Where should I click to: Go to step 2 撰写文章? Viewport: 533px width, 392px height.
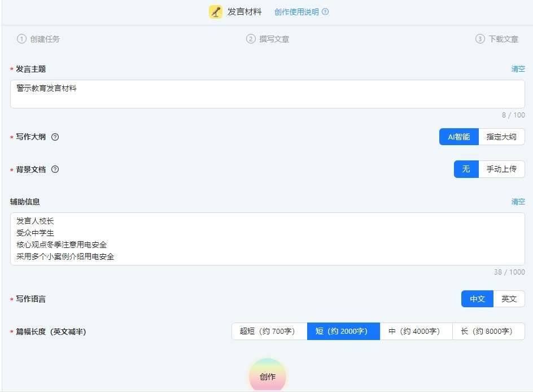tap(268, 39)
